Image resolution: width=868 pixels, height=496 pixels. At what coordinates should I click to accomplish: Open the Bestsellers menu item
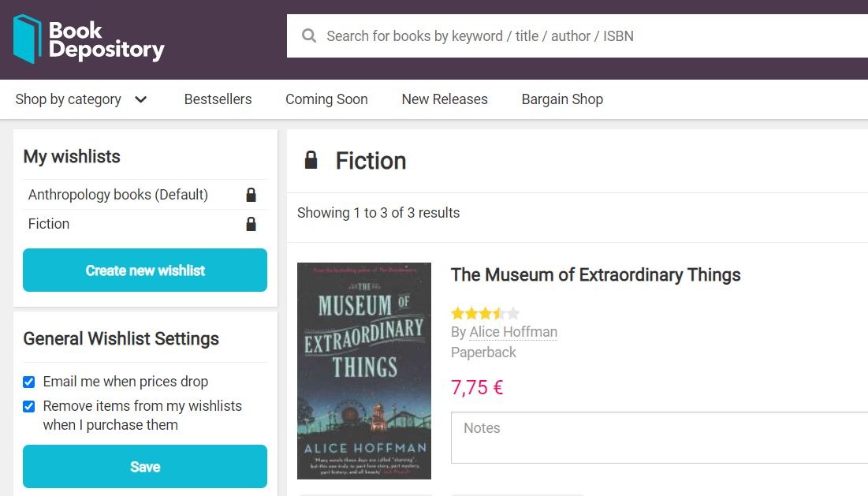pyautogui.click(x=218, y=99)
